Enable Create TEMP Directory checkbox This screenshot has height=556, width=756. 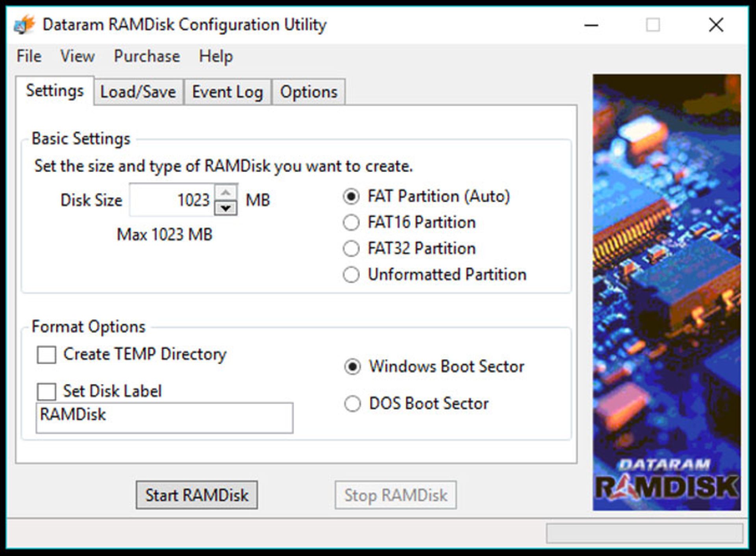point(46,355)
